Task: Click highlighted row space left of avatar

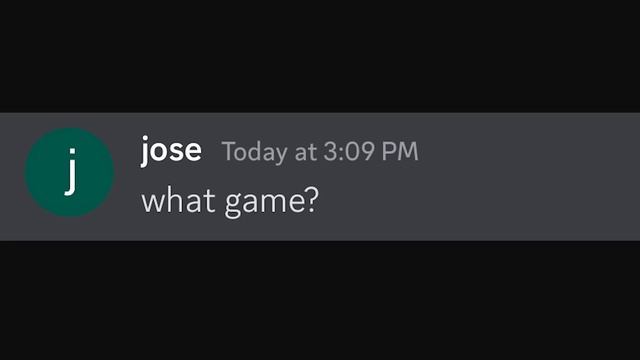Action: pyautogui.click(x=12, y=176)
